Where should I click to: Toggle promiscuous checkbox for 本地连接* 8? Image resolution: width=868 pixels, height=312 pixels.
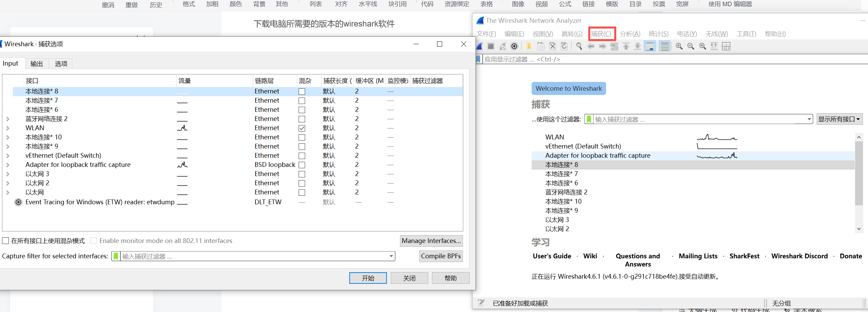click(x=302, y=91)
